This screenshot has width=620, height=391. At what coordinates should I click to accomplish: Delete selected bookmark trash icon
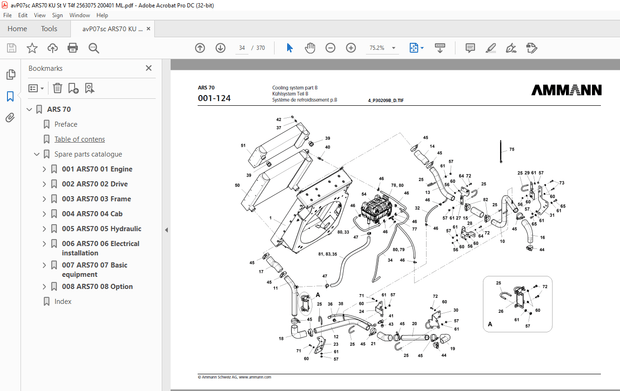[x=57, y=88]
